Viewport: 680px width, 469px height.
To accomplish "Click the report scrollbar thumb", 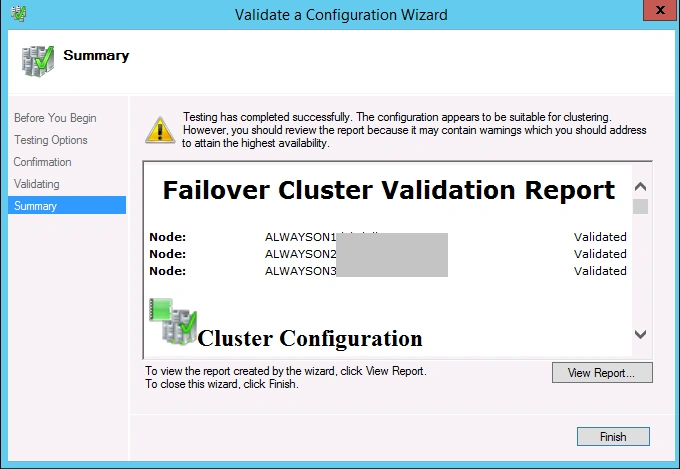I will click(x=641, y=206).
